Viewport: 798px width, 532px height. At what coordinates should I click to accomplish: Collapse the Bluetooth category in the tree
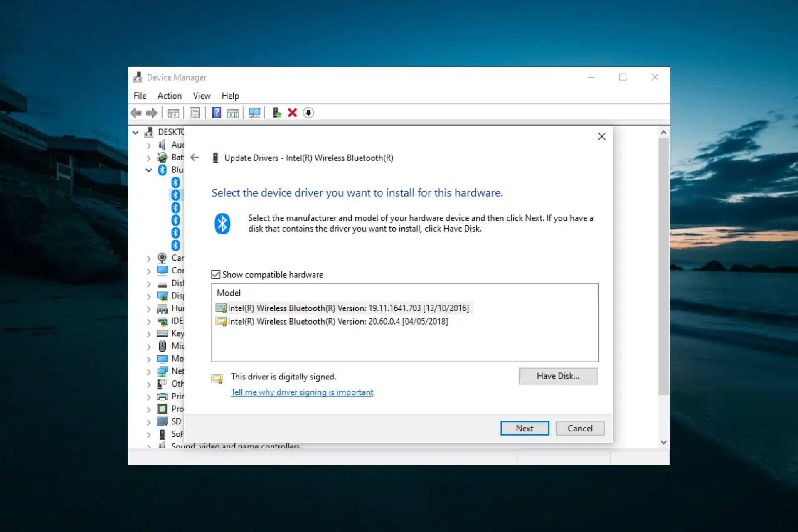coord(149,170)
